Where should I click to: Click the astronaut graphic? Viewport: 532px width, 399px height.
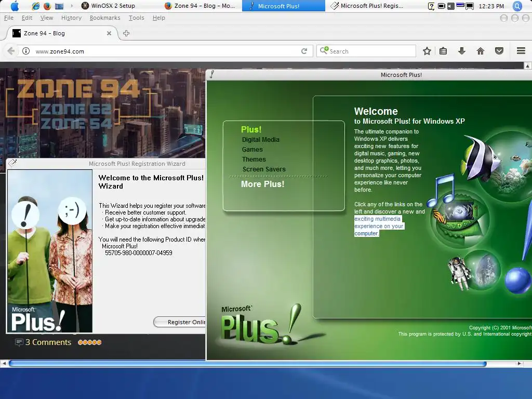coord(460,273)
